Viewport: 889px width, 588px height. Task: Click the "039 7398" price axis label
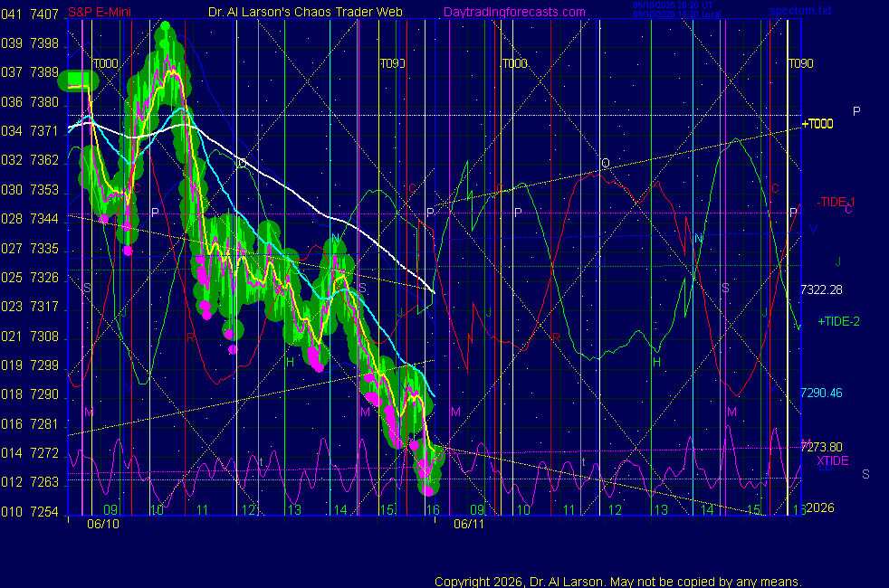(30, 43)
